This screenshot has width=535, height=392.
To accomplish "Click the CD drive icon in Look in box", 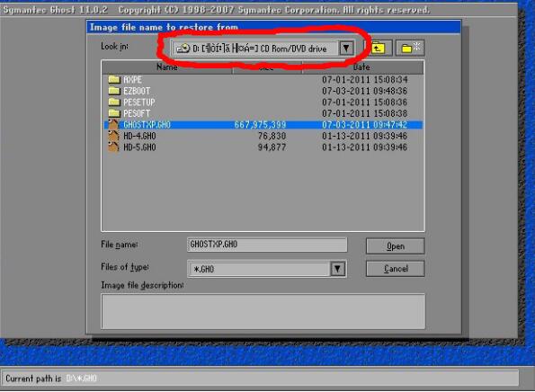I will (183, 49).
